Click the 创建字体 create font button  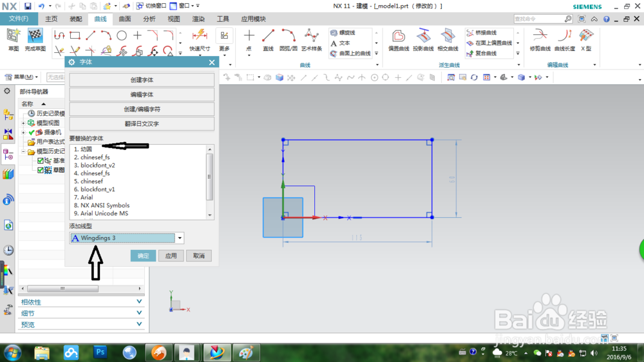142,80
